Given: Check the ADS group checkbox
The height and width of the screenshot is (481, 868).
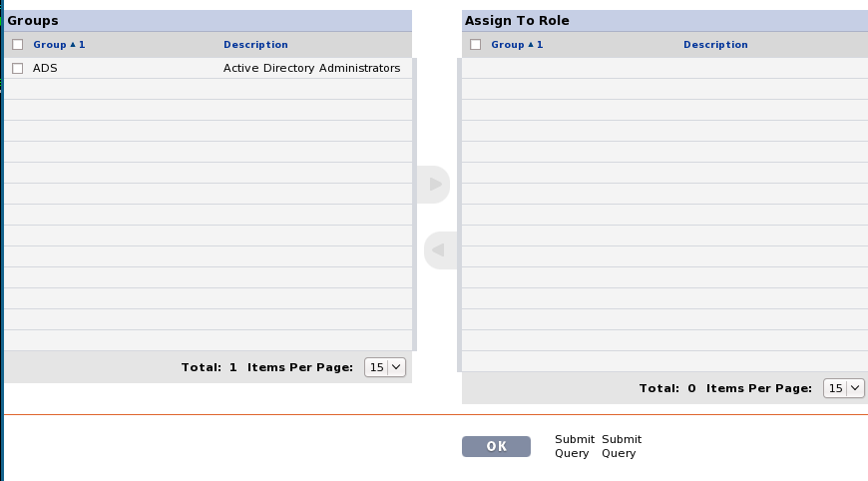Looking at the screenshot, I should point(18,68).
